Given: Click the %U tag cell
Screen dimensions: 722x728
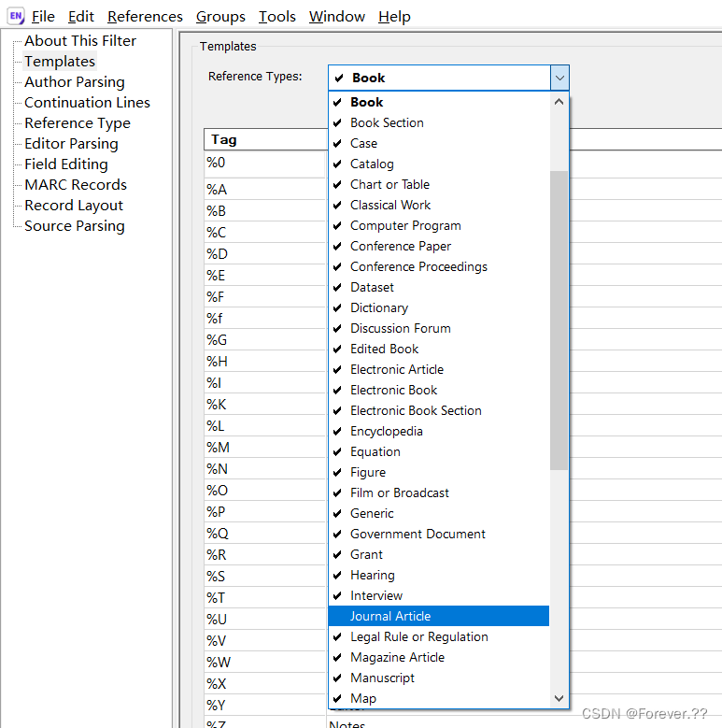Looking at the screenshot, I should click(264, 620).
